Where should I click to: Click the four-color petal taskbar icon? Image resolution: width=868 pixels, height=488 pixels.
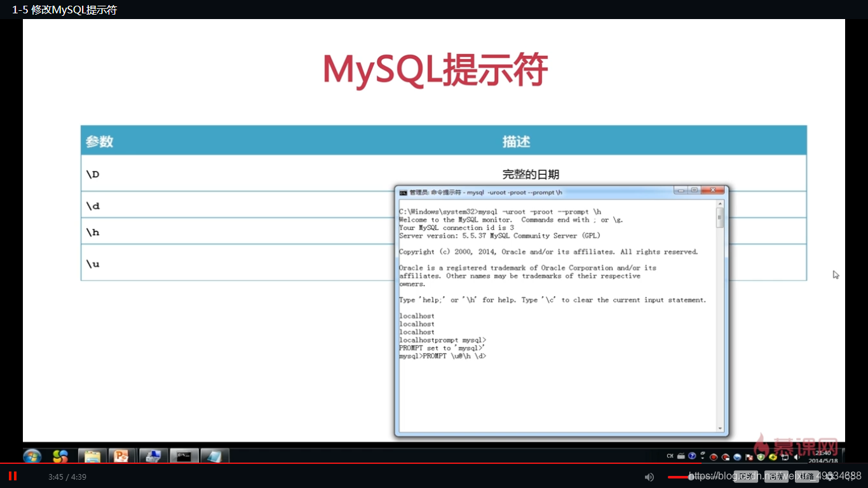(x=60, y=456)
